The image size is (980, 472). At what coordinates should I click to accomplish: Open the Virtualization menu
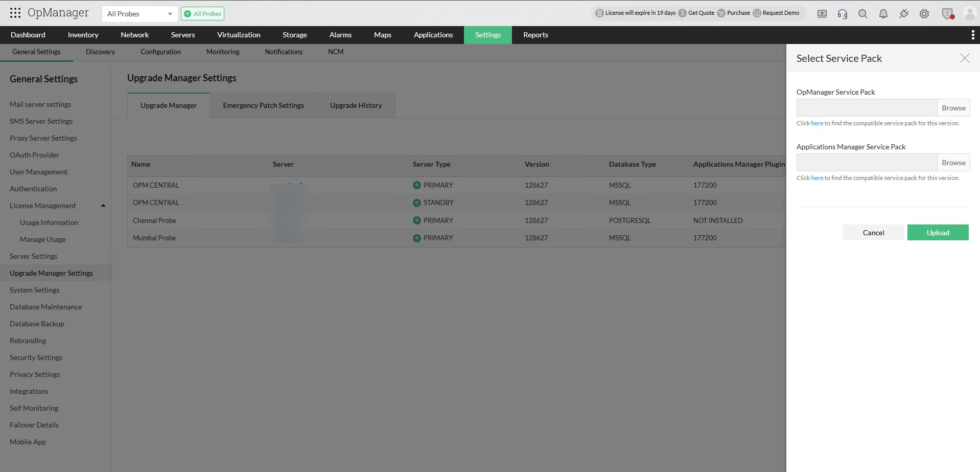coord(239,35)
